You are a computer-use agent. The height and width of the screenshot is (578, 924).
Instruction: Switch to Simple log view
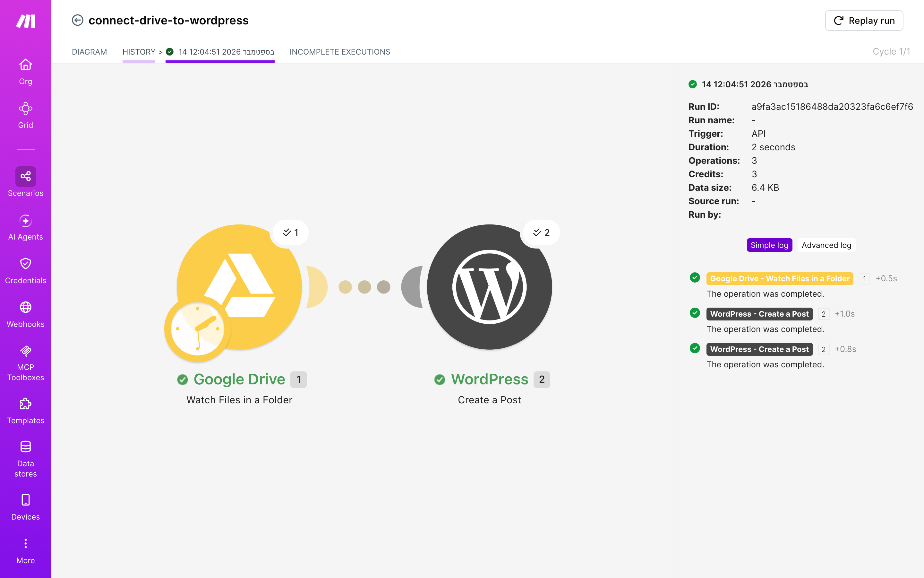pyautogui.click(x=769, y=245)
